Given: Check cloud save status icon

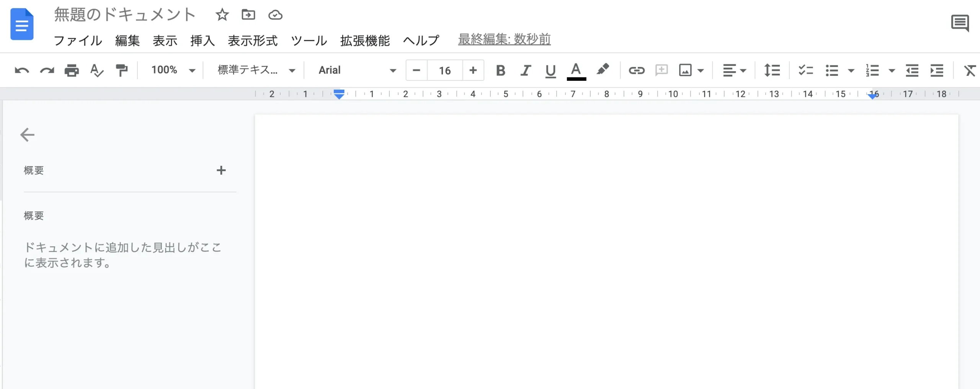Looking at the screenshot, I should pos(275,15).
